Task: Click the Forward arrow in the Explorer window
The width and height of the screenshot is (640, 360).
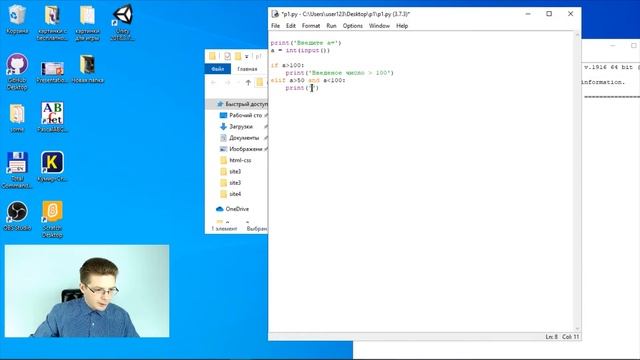Action: [x=228, y=82]
